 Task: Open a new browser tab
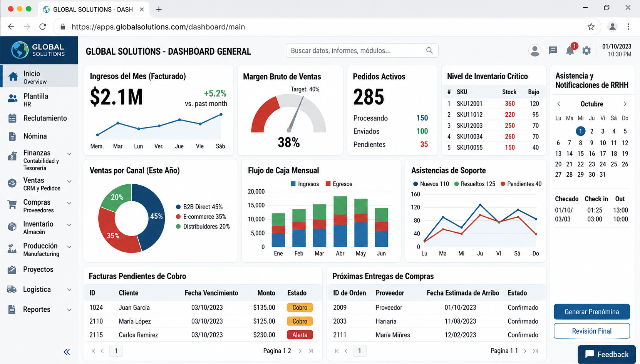(159, 9)
